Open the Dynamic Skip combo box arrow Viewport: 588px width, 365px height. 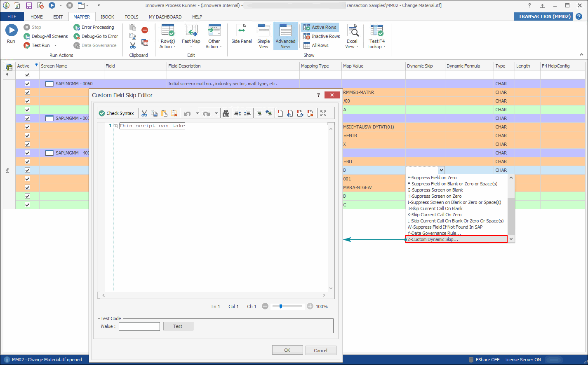coord(441,170)
